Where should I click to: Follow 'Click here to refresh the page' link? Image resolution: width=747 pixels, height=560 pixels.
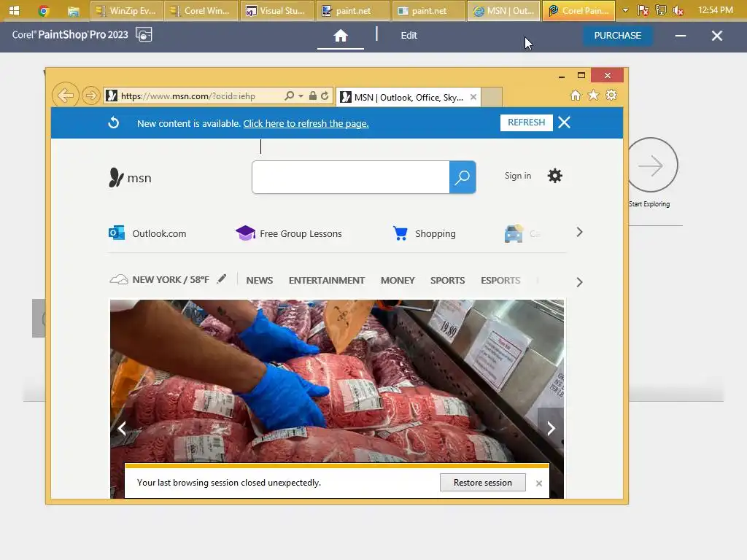coord(306,124)
